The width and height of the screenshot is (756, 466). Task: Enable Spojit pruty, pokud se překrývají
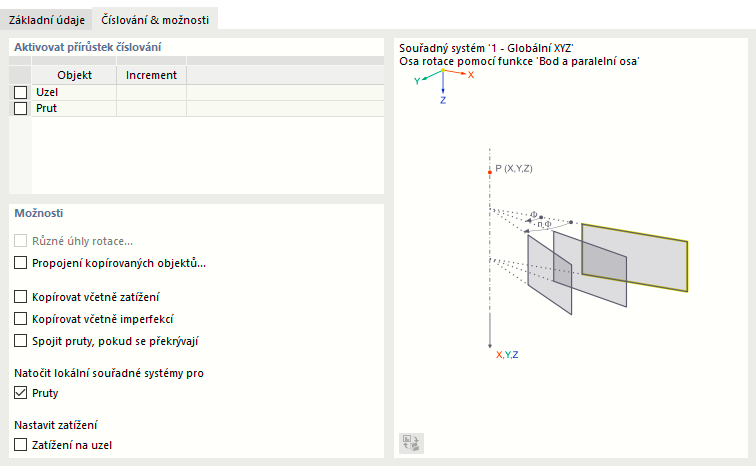coord(21,341)
